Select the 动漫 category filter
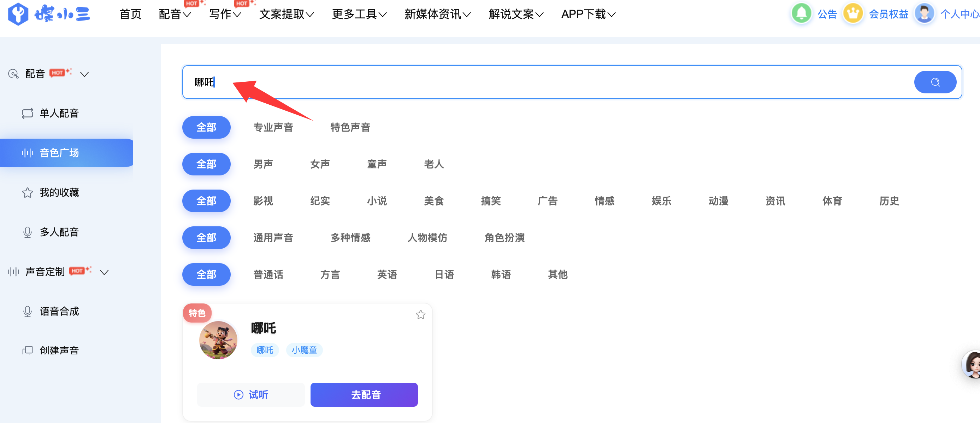The height and width of the screenshot is (423, 980). [x=718, y=201]
